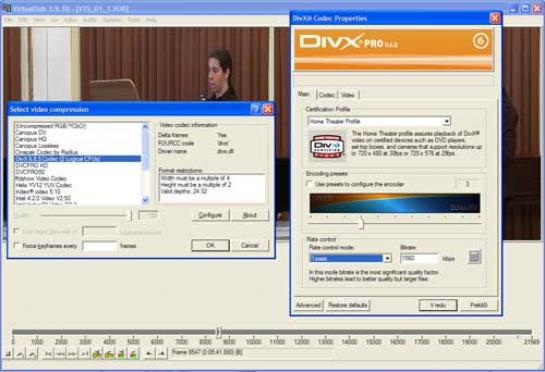Click the speed-quality encoding preset slider handle
Screen dimensions: 545x372
tap(361, 224)
